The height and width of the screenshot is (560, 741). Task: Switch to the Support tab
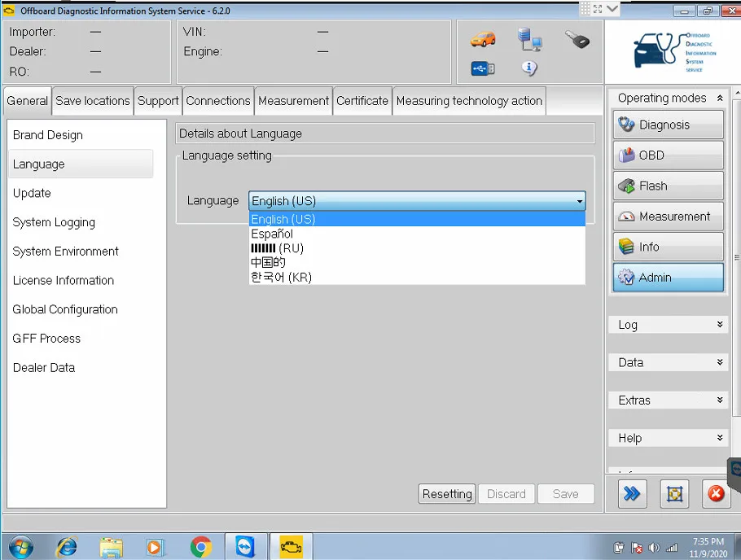point(158,101)
